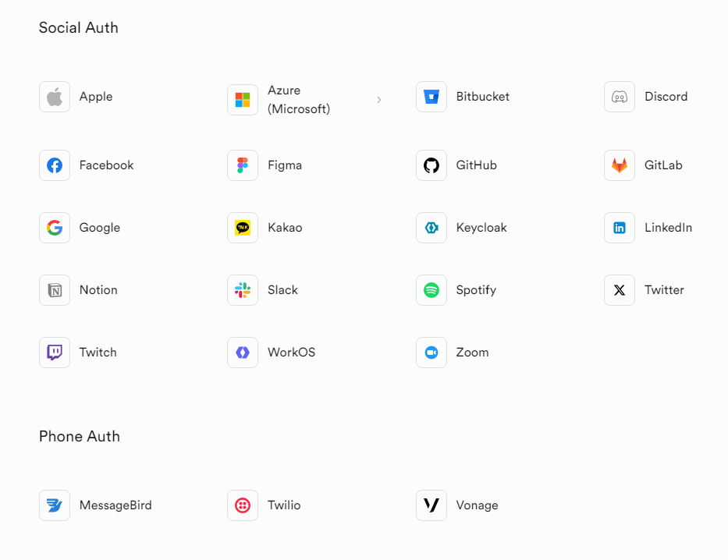The height and width of the screenshot is (560, 728).
Task: Select the Twilio red icon
Action: pos(243,505)
